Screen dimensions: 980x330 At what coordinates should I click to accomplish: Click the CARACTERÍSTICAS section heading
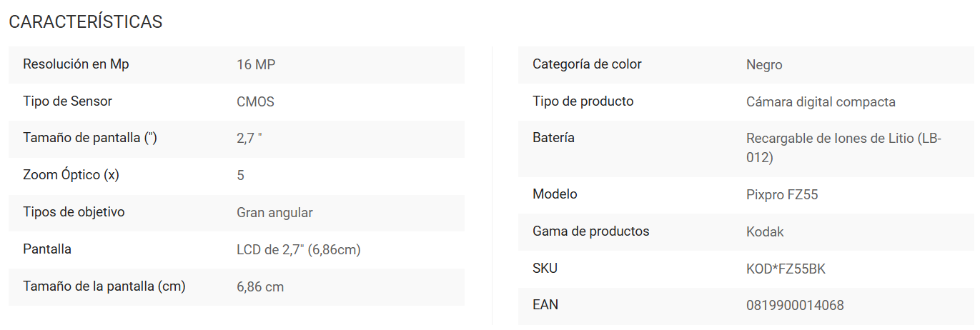[86, 22]
